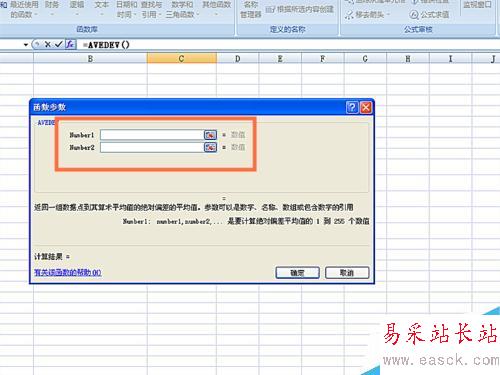The width and height of the screenshot is (500, 375).
Task: Click into the Number2 input field
Action: click(152, 147)
